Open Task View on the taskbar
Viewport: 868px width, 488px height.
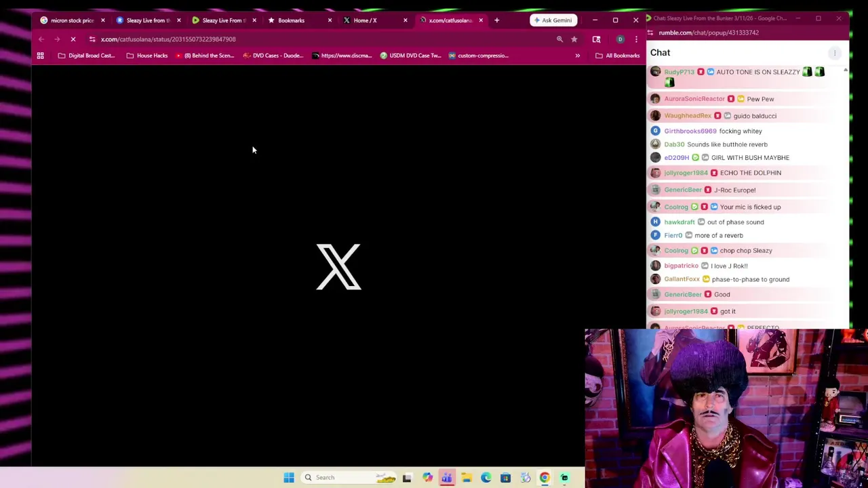click(x=407, y=478)
